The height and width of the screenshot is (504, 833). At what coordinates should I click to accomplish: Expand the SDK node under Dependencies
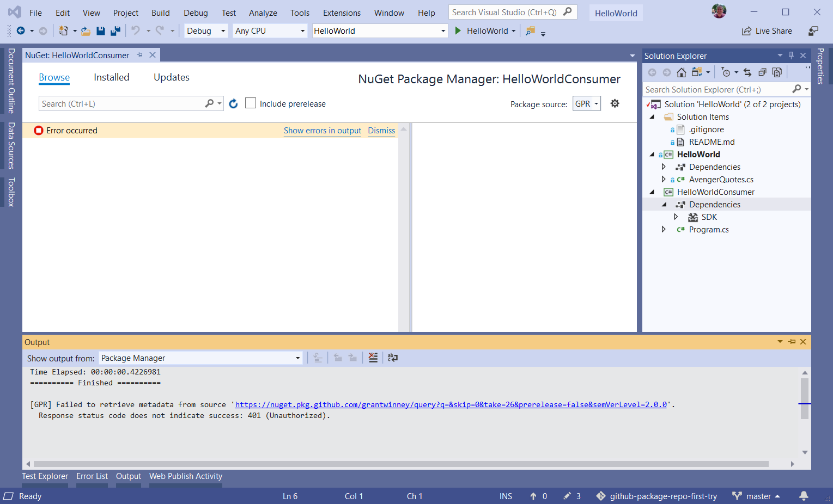(676, 217)
